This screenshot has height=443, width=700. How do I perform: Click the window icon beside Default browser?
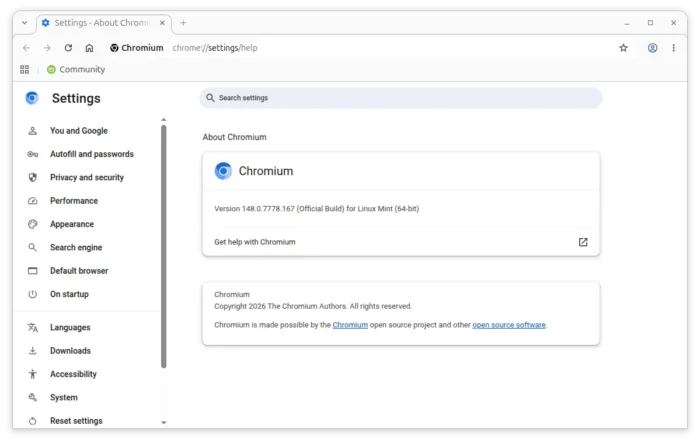[x=33, y=271]
